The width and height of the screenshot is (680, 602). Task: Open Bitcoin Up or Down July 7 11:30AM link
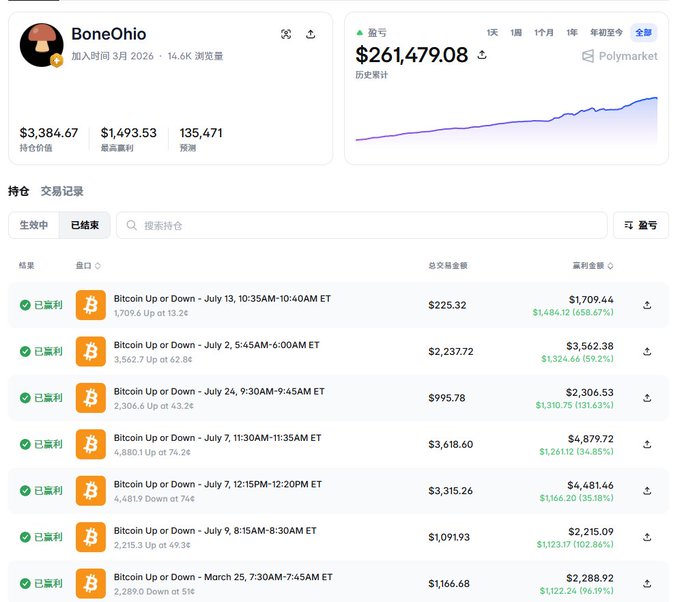coord(217,438)
